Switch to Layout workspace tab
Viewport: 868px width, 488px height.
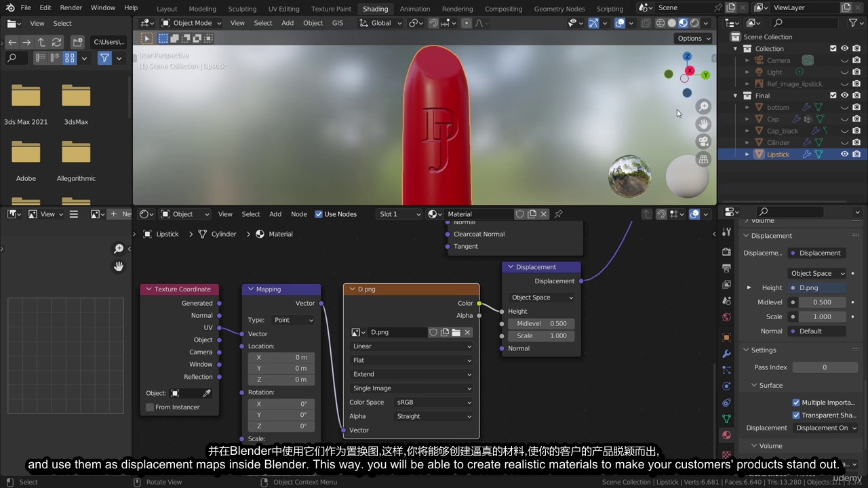coord(167,9)
